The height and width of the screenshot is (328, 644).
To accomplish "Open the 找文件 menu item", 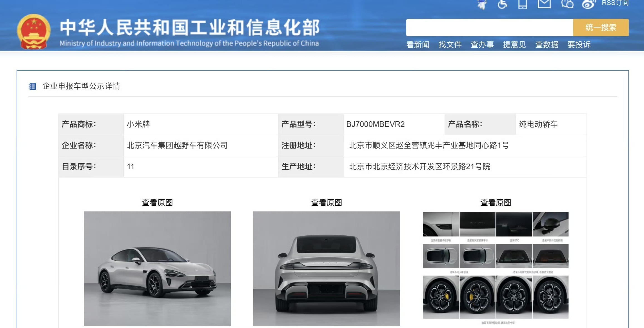I will 450,45.
